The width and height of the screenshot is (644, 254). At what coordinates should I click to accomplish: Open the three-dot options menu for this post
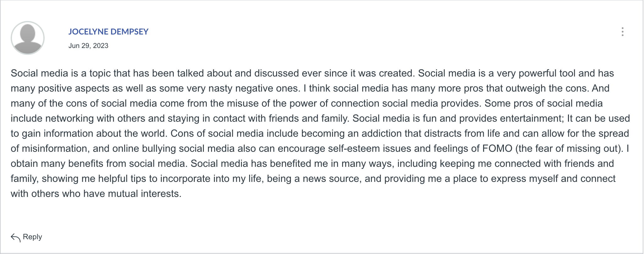pyautogui.click(x=622, y=32)
